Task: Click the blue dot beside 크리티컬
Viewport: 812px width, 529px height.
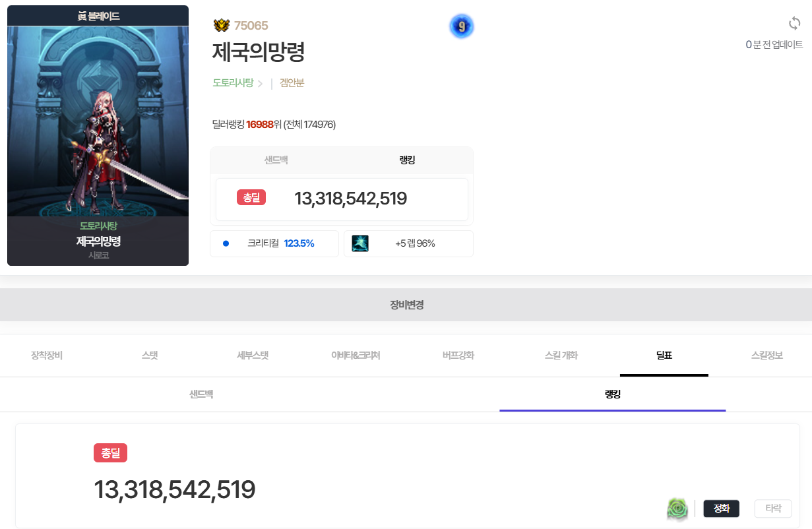Action: pos(226,243)
